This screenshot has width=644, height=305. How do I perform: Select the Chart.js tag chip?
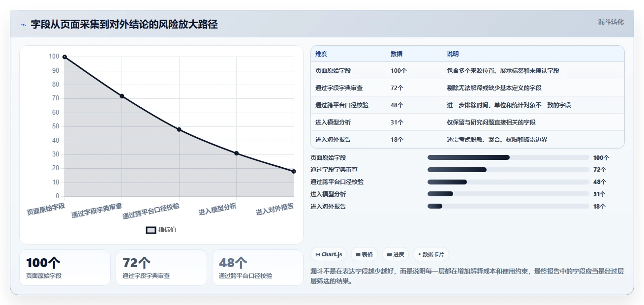[329, 254]
